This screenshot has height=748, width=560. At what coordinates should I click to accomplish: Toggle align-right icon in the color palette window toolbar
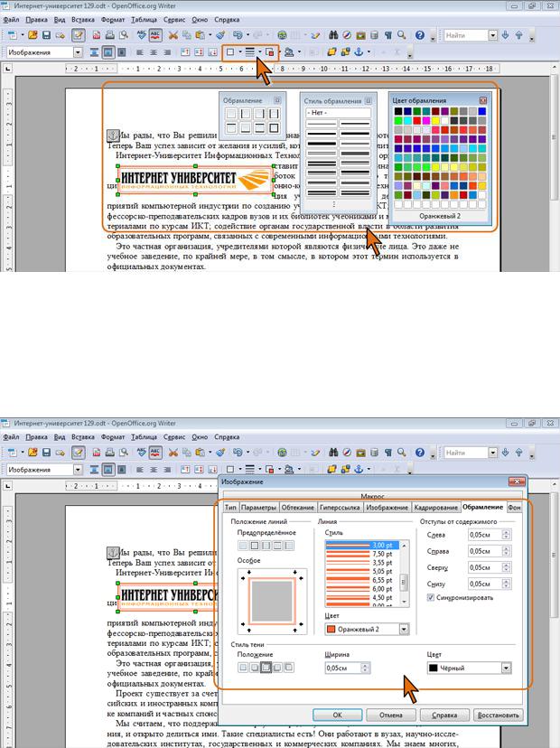coord(167,52)
